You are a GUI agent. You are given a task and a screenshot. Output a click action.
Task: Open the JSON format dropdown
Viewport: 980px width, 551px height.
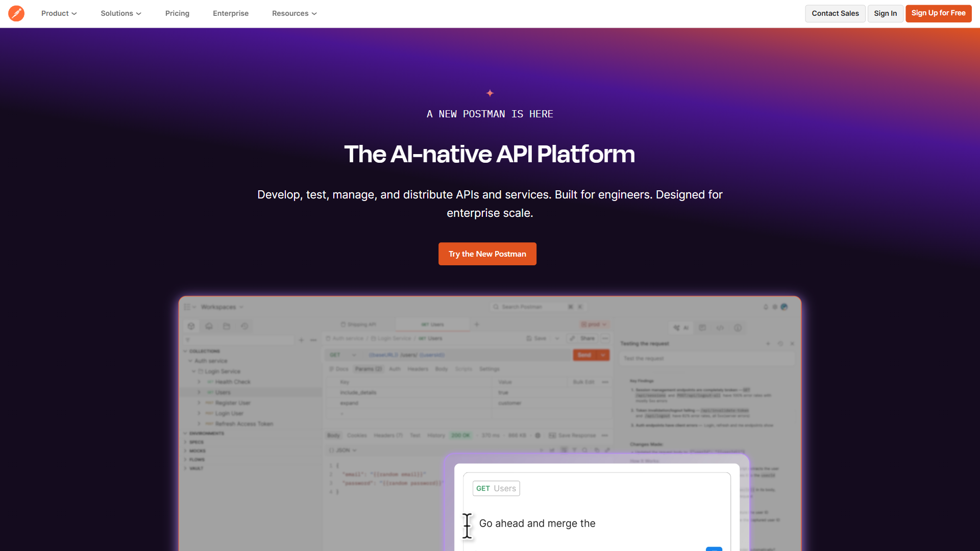tap(342, 450)
